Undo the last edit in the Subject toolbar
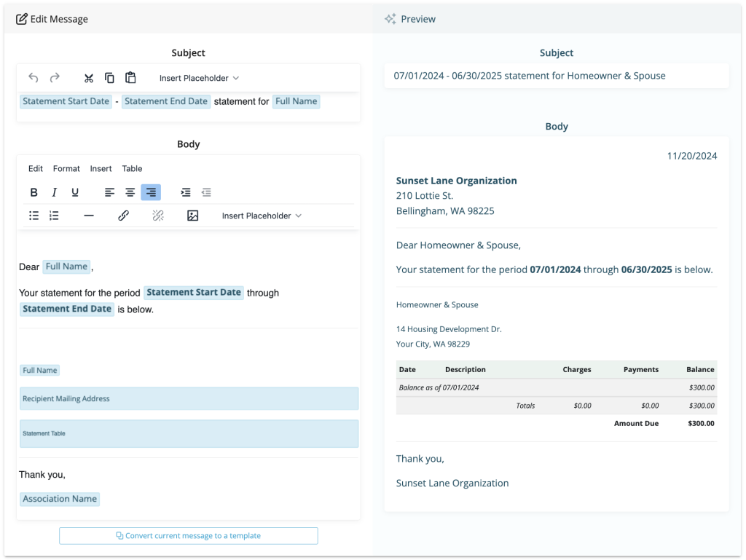Screen dimensions: 746x560 (33, 77)
